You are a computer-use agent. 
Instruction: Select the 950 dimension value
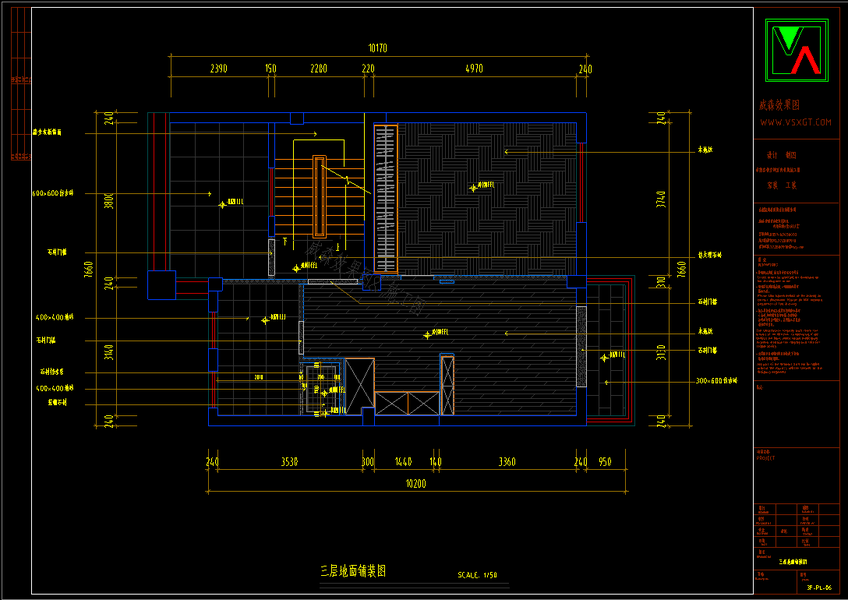(x=605, y=461)
